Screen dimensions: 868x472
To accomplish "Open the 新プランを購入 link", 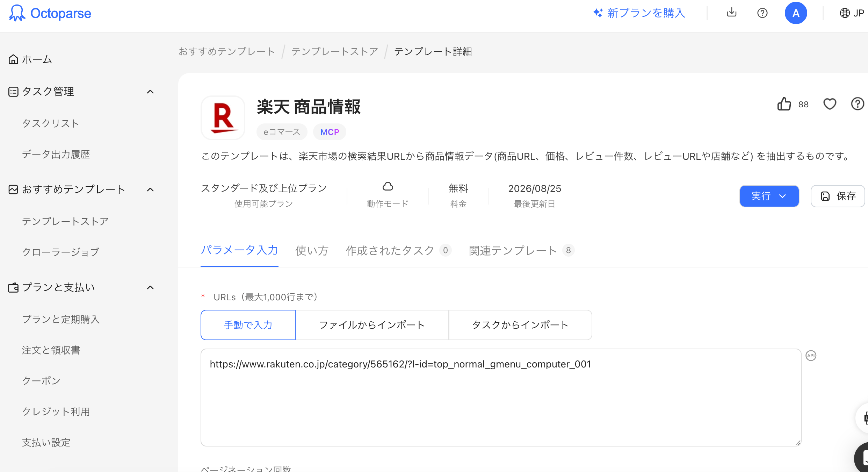I will (x=639, y=13).
